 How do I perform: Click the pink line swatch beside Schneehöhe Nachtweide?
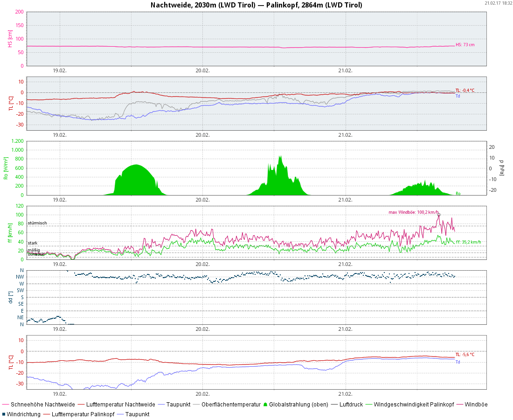(6, 405)
